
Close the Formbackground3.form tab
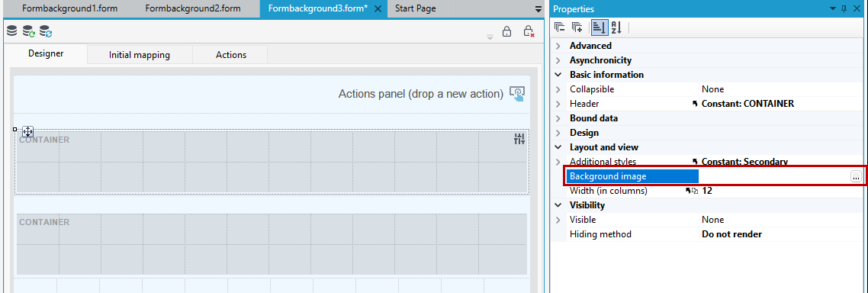coord(378,9)
